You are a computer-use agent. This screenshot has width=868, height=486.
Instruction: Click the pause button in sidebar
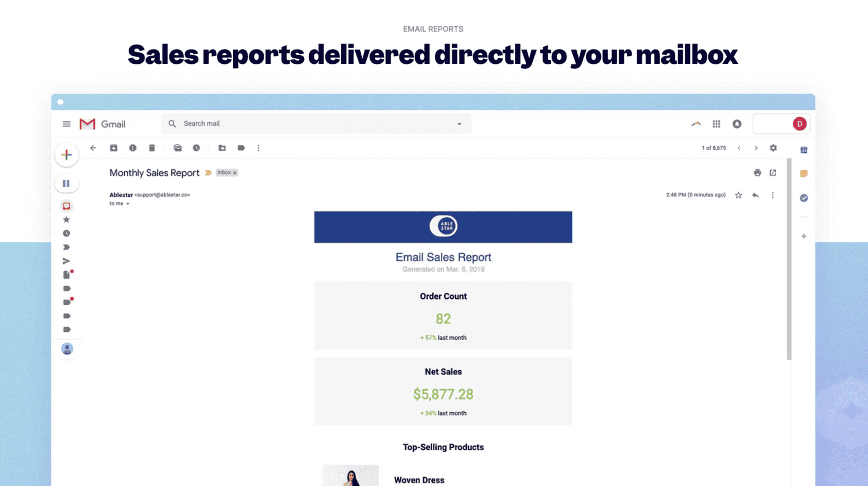coord(66,184)
